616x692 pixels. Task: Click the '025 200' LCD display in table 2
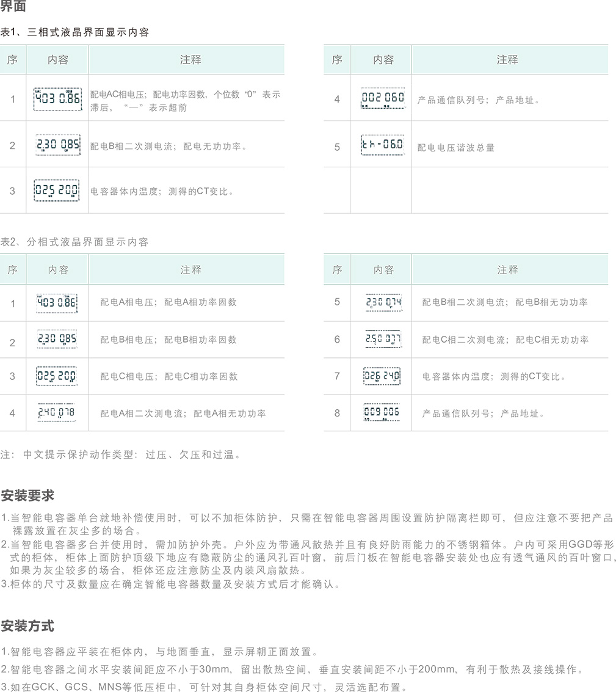57,376
